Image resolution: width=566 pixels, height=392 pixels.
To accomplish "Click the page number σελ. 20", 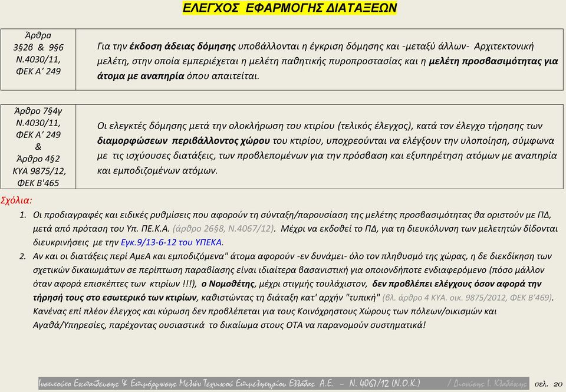I will coord(548,384).
